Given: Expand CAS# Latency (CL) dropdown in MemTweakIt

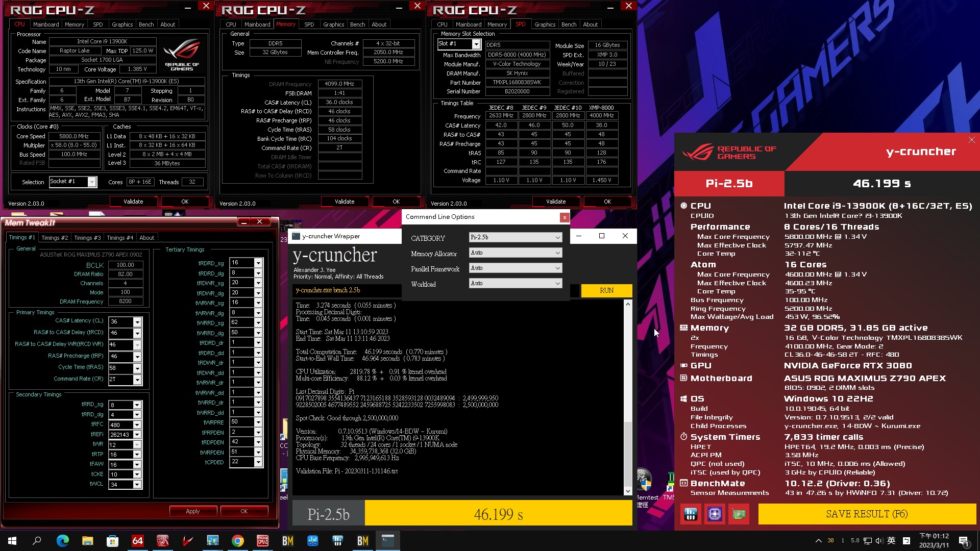Looking at the screenshot, I should (x=137, y=322).
